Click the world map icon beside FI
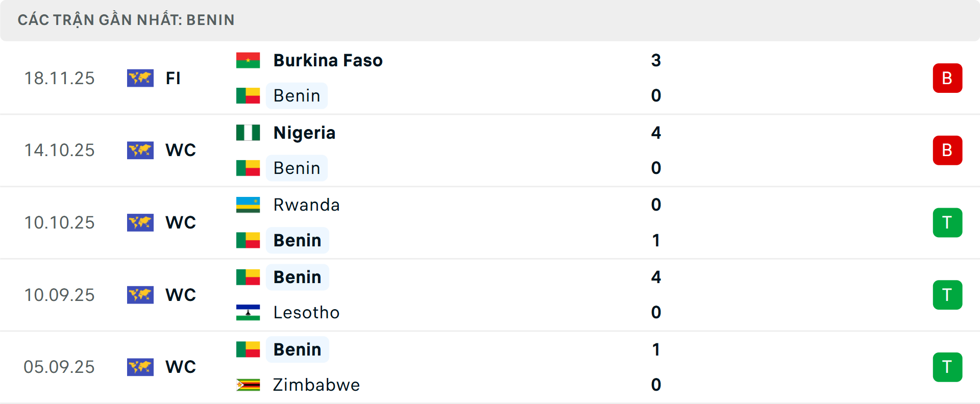Viewport: 980px width, 404px height. 140,78
